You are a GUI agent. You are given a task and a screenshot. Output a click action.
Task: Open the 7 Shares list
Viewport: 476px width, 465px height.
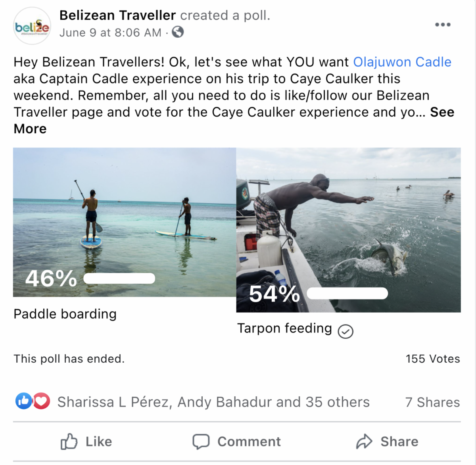pos(432,402)
